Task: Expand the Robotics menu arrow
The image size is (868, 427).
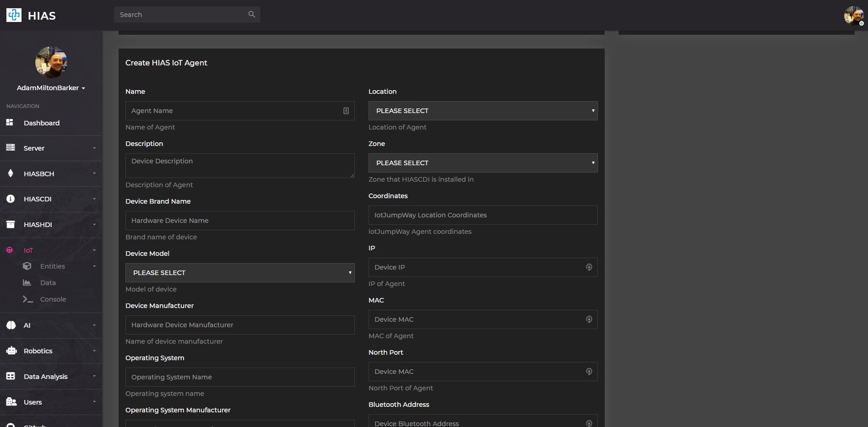Action: [x=94, y=351]
